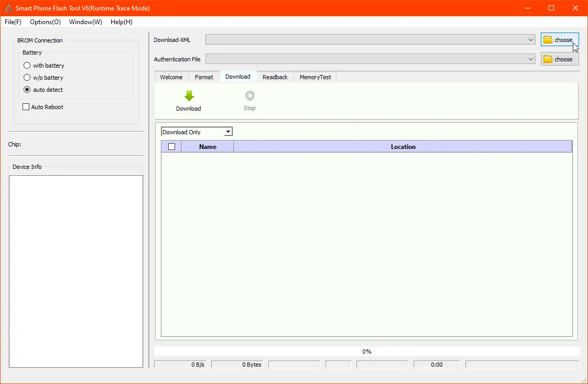Switch to the Format tab
The height and width of the screenshot is (384, 588).
coord(204,77)
